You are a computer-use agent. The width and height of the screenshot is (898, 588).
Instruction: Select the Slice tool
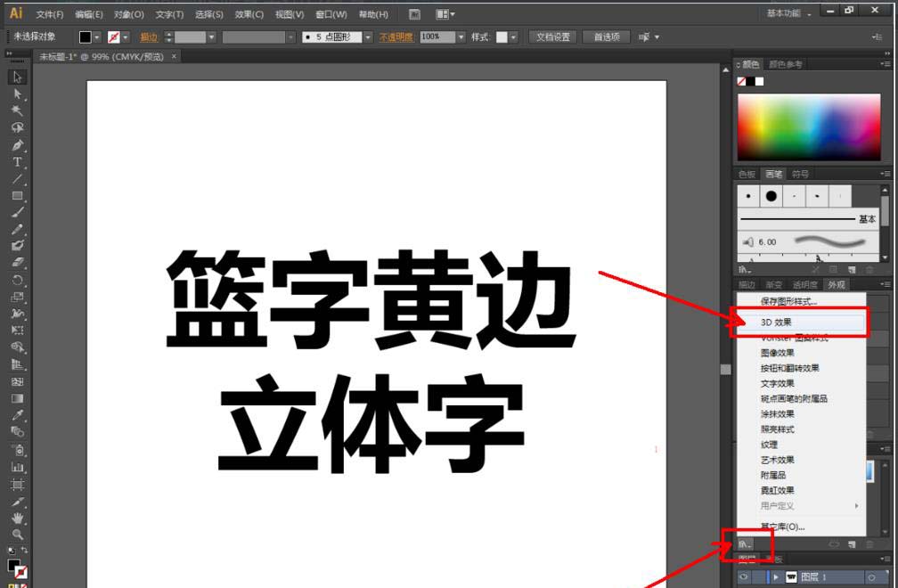17,502
